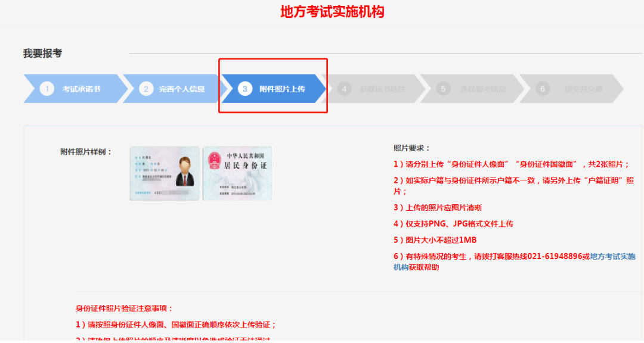Select the 附件照片上传 step label
The image size is (644, 343).
tap(282, 89)
